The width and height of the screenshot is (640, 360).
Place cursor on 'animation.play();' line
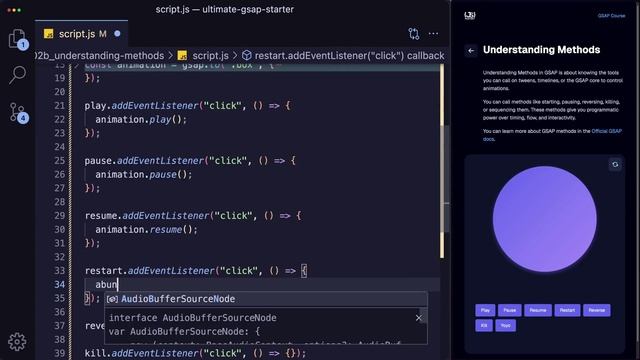(141, 120)
